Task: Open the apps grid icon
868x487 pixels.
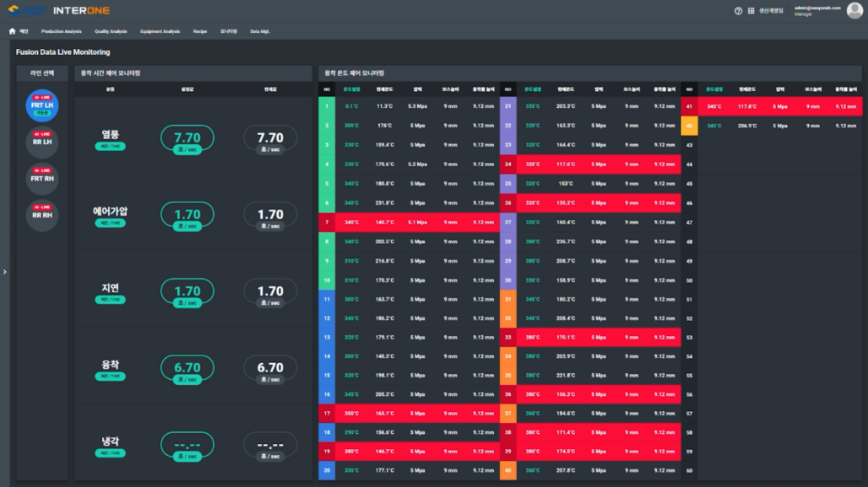Action: (751, 10)
